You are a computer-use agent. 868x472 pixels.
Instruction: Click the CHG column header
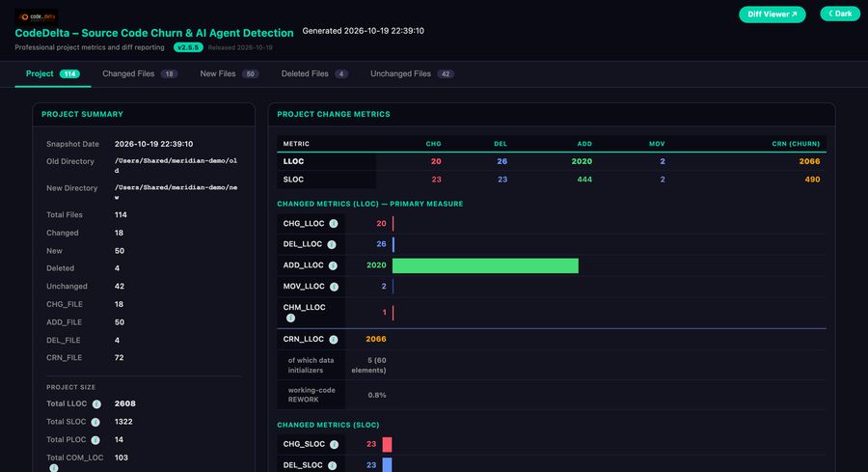[x=433, y=144]
